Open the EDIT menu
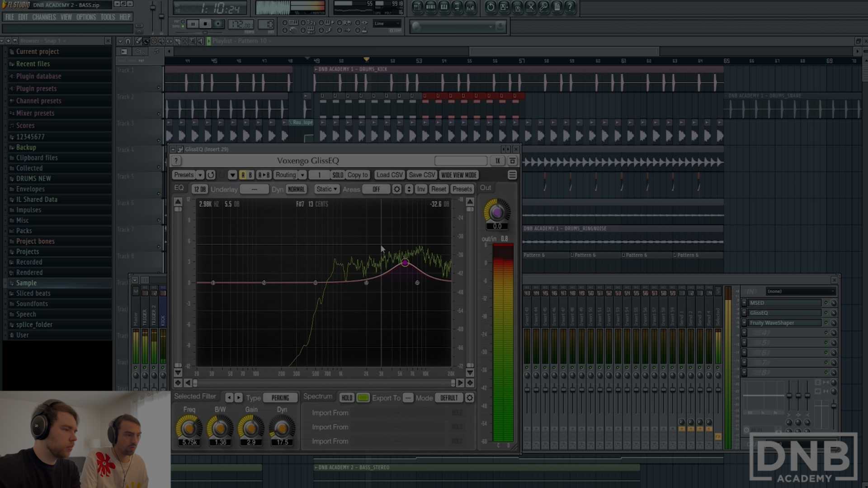This screenshot has width=868, height=488. click(23, 17)
